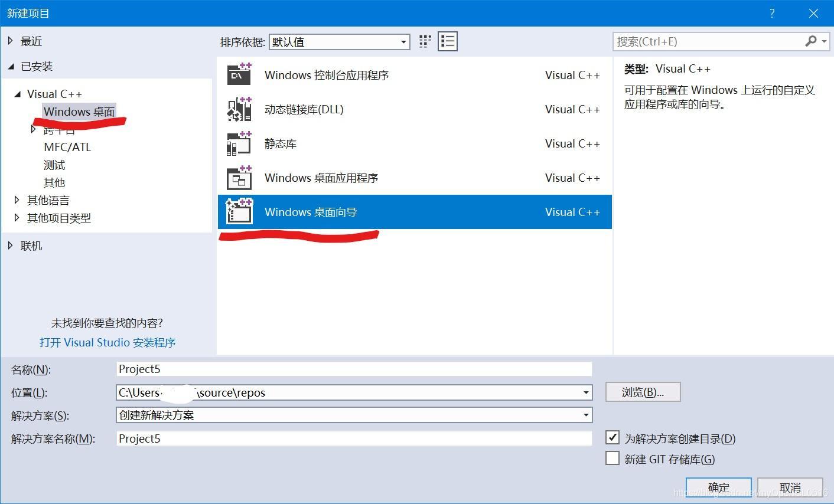The image size is (834, 504).
Task: Click the search magnifier icon
Action: [x=811, y=41]
